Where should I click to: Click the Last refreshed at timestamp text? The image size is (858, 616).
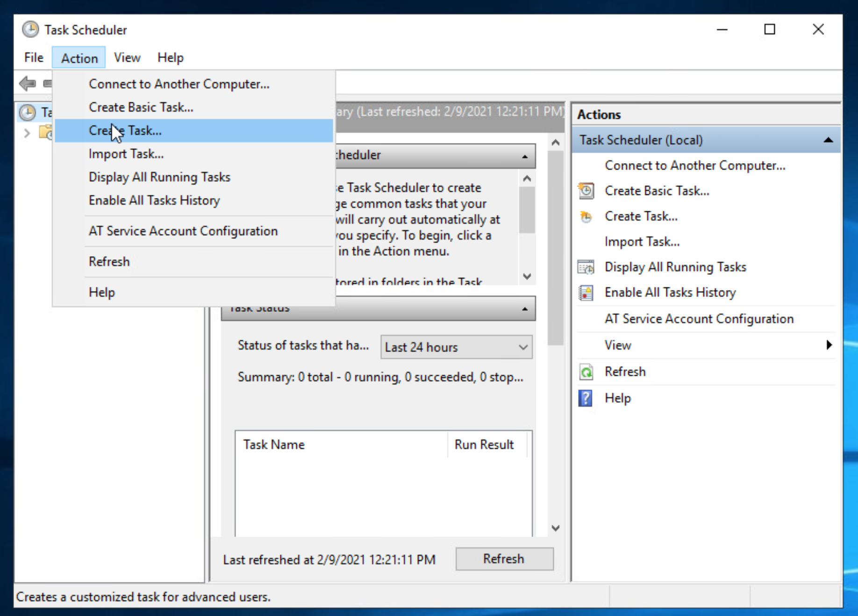(x=329, y=559)
